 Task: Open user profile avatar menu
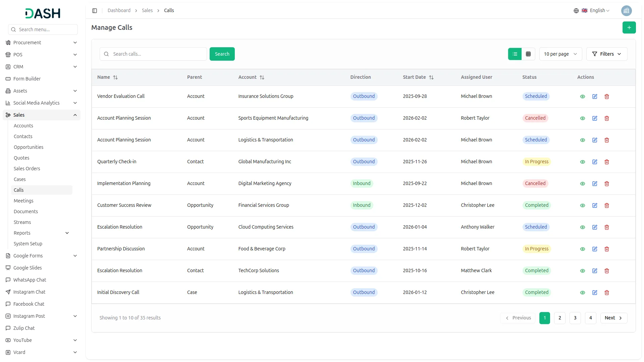tap(626, 11)
